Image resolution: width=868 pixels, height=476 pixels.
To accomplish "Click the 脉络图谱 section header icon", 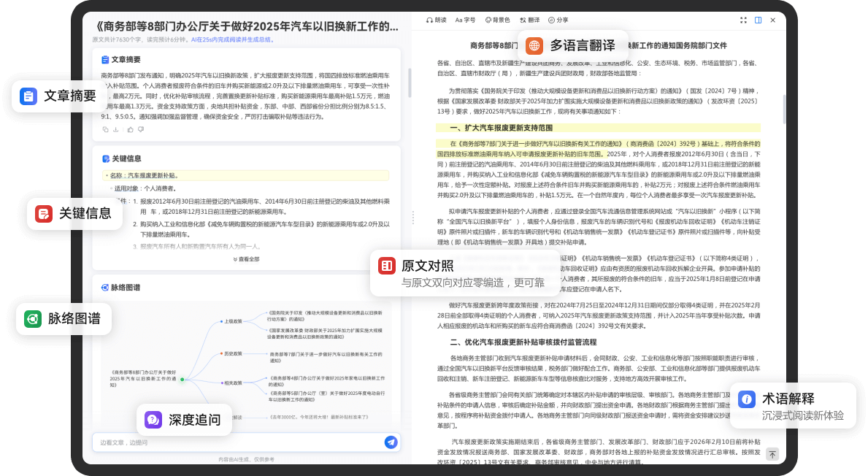I will coord(104,287).
